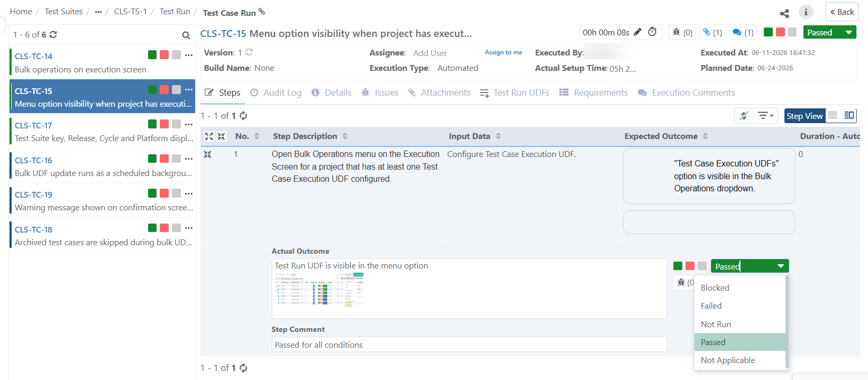Switch to the Test Run UDFs tab

click(515, 92)
